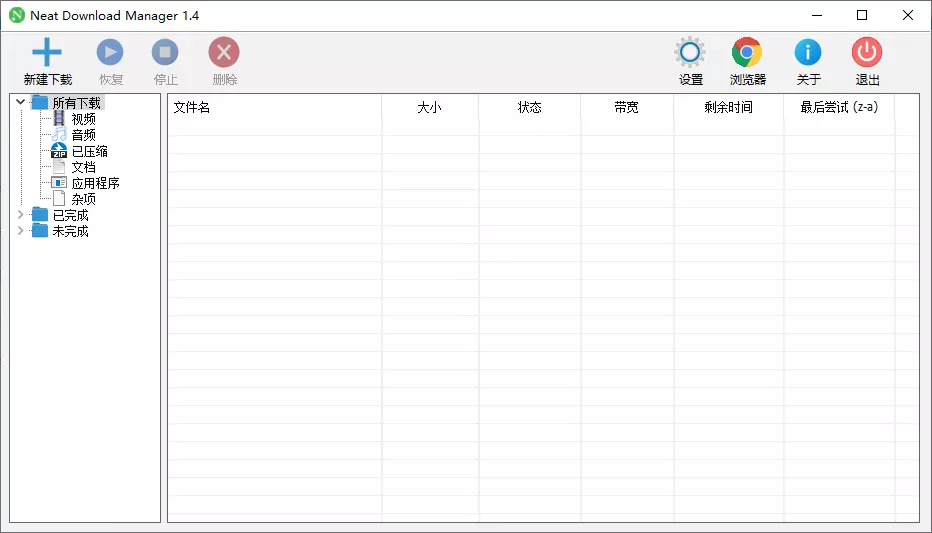This screenshot has width=932, height=533.
Task: Select 应用程序 category label
Action: 96,183
